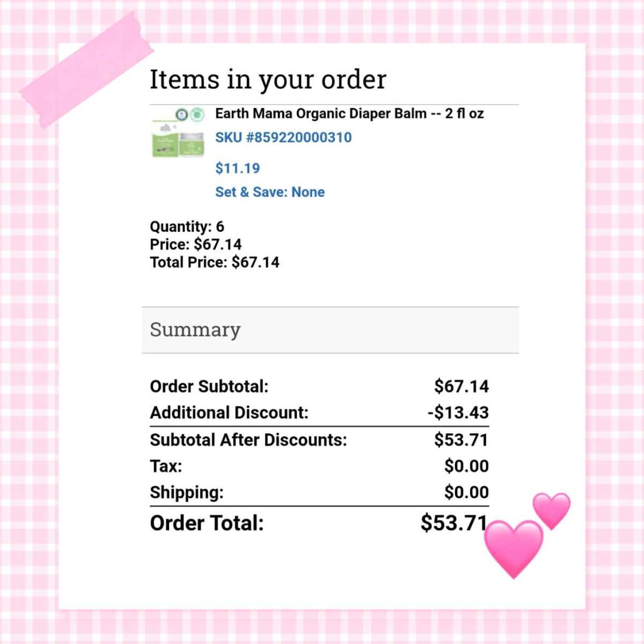Click the SKU #859220000310 link

point(283,137)
